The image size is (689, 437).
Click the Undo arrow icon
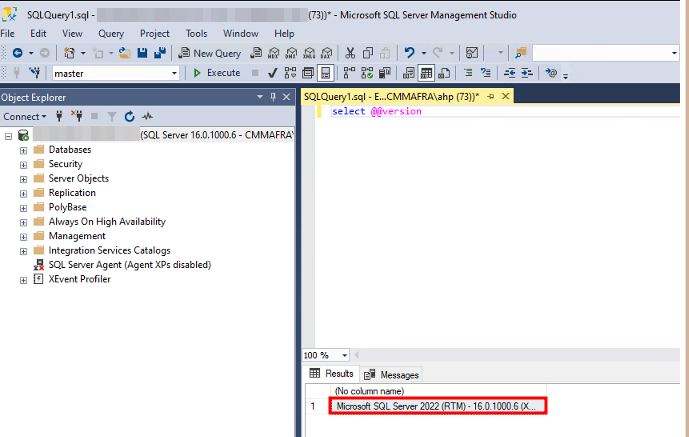click(409, 53)
